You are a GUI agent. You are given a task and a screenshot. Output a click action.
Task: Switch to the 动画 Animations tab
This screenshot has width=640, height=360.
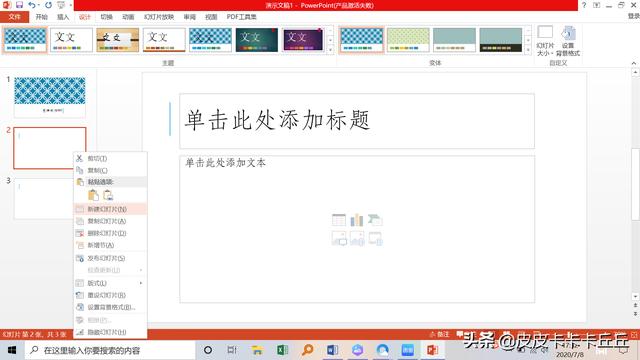tap(128, 17)
